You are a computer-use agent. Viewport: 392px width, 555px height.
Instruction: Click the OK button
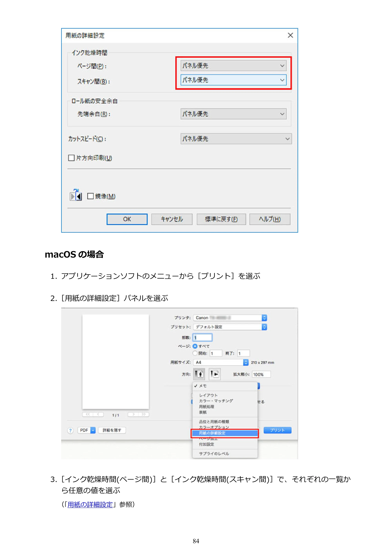coord(127,219)
